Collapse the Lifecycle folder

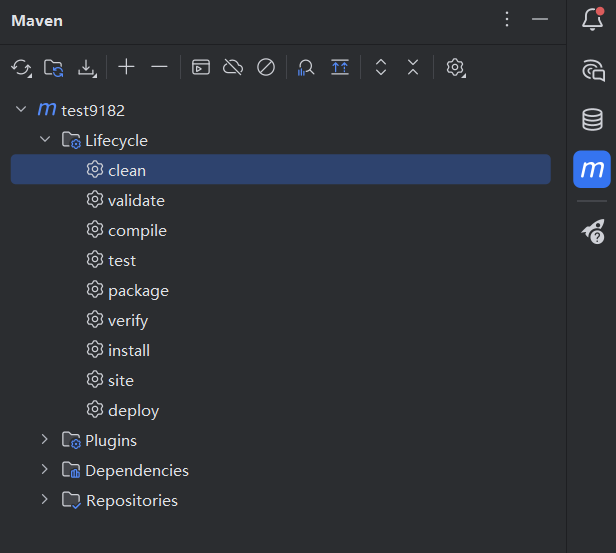click(x=45, y=139)
